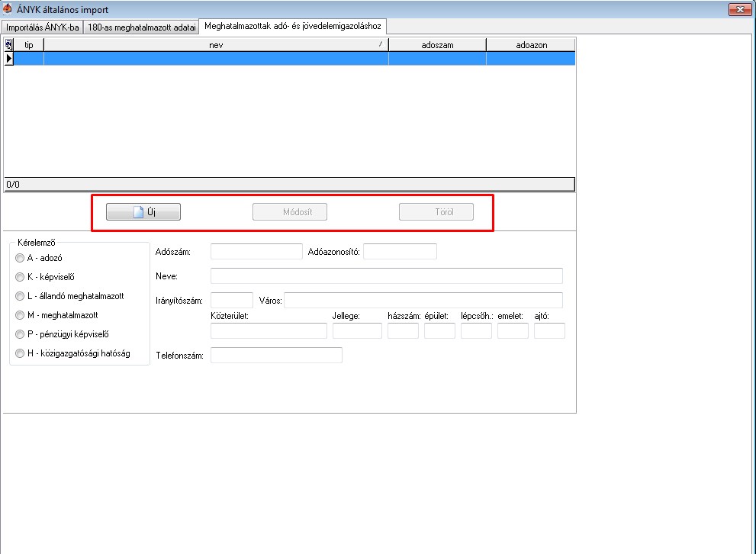Choose the K - képviselő option

click(20, 277)
